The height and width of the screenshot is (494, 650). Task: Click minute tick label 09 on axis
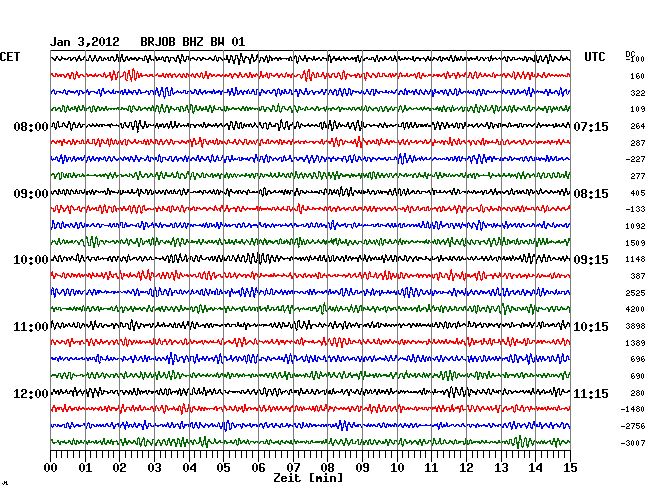(362, 468)
